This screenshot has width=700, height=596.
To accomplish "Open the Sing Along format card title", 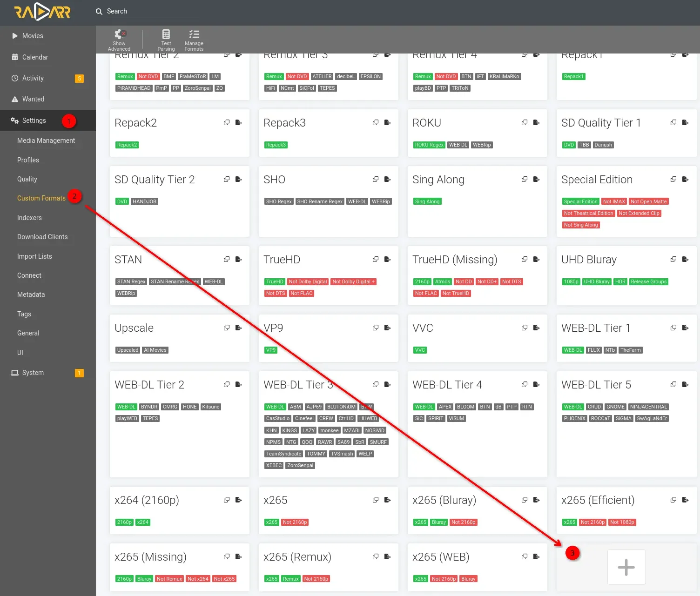I will tap(438, 180).
